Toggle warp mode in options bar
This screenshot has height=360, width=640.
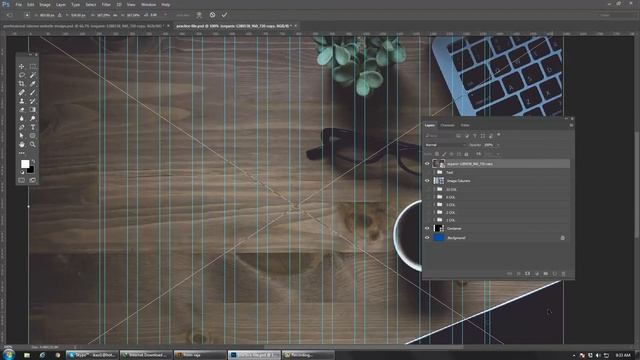coord(199,15)
